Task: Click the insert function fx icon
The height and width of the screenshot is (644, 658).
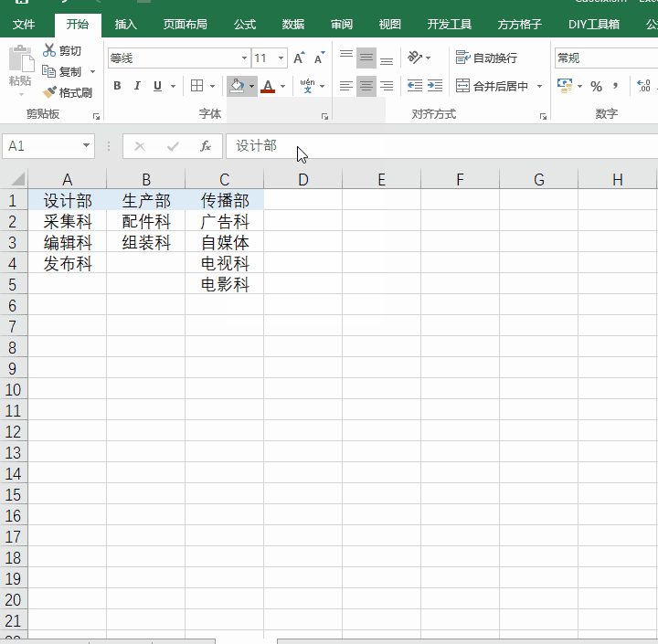Action: coord(206,146)
